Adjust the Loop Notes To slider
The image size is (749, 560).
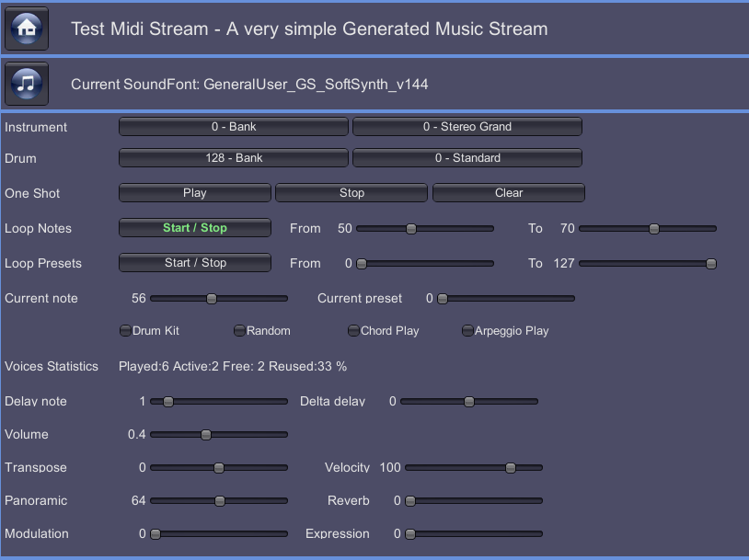(x=648, y=229)
